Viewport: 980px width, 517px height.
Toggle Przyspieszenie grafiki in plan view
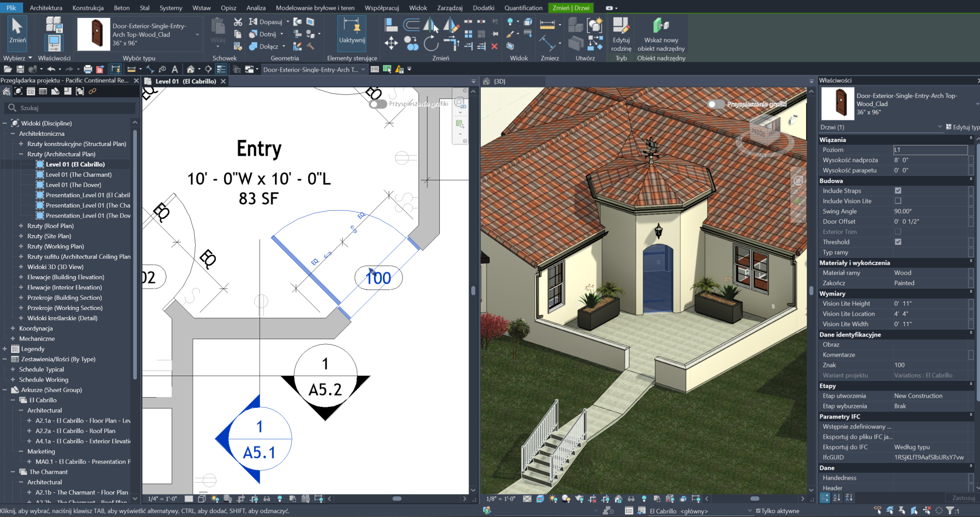coord(378,104)
